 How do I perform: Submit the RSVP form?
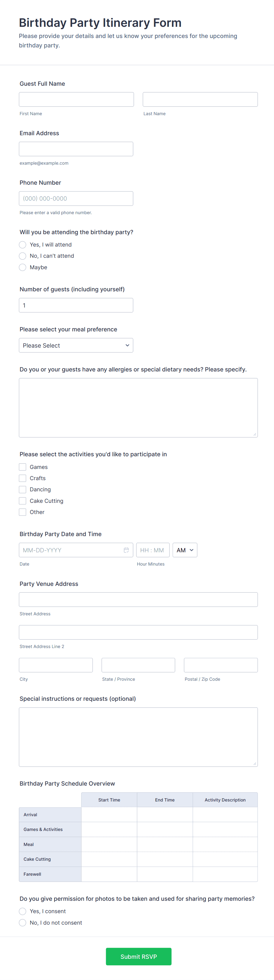(x=138, y=956)
